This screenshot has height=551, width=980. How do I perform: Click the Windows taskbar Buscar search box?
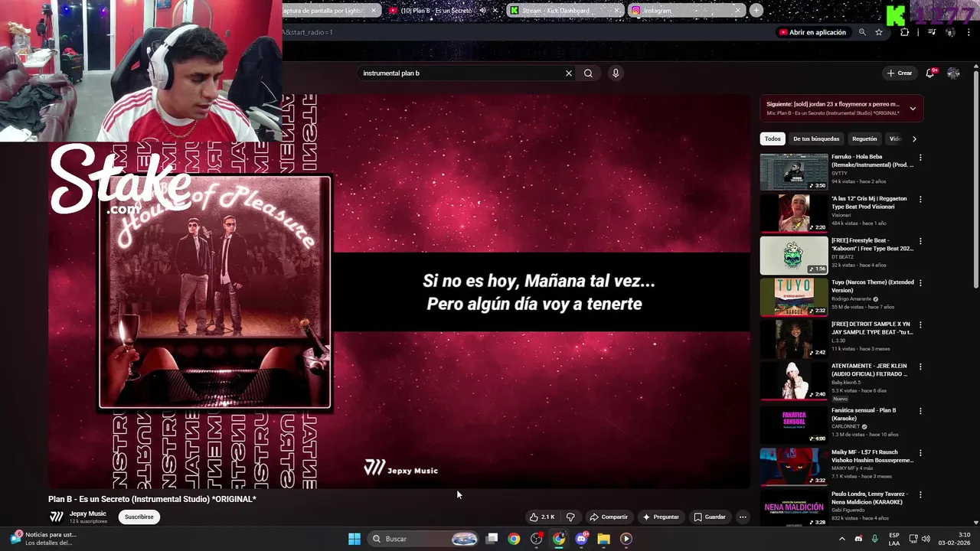424,539
